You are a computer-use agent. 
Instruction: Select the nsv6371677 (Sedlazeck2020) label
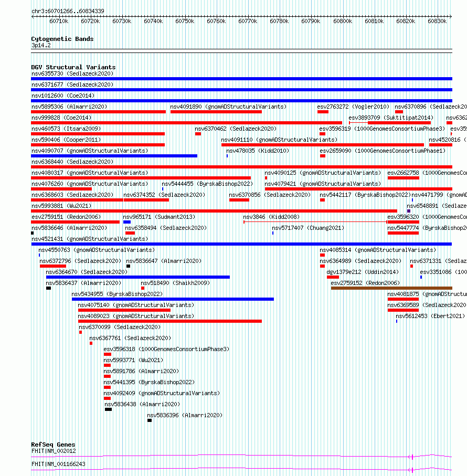72,84
